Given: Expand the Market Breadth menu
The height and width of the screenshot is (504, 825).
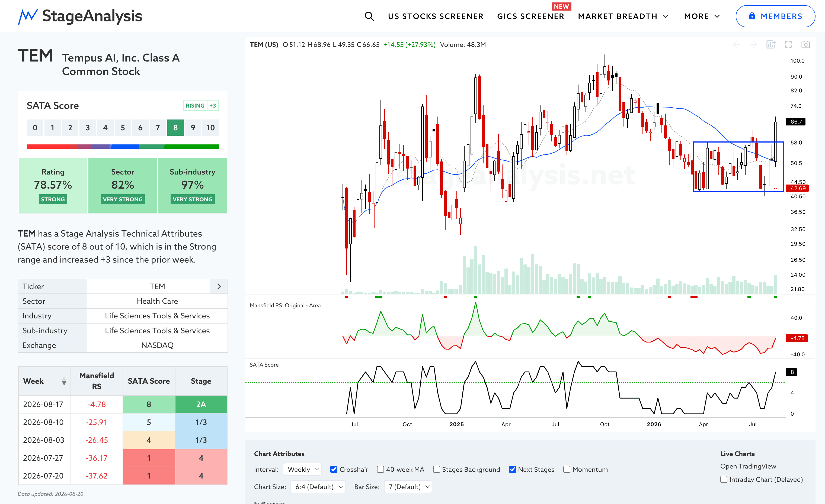Looking at the screenshot, I should coord(623,16).
